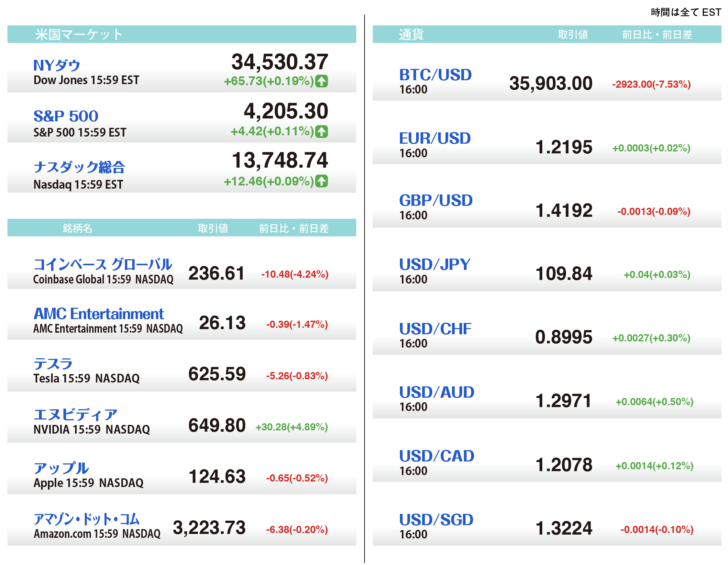Click the アマゾン・ドット・コム stock link
Screen dimensions: 728x565
pyautogui.click(x=86, y=519)
